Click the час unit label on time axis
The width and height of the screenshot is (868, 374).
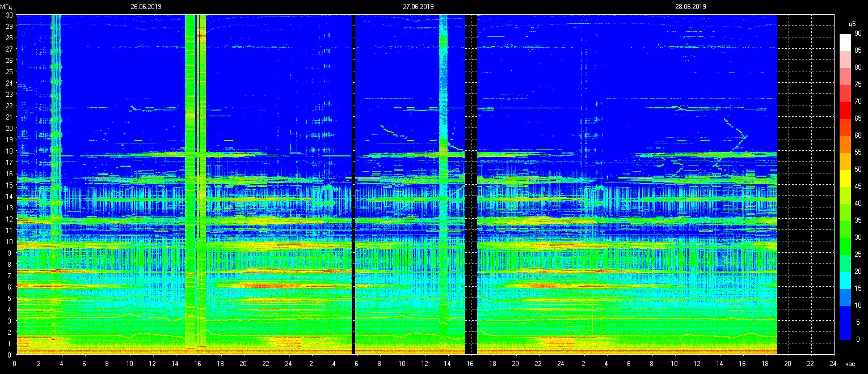tap(849, 364)
